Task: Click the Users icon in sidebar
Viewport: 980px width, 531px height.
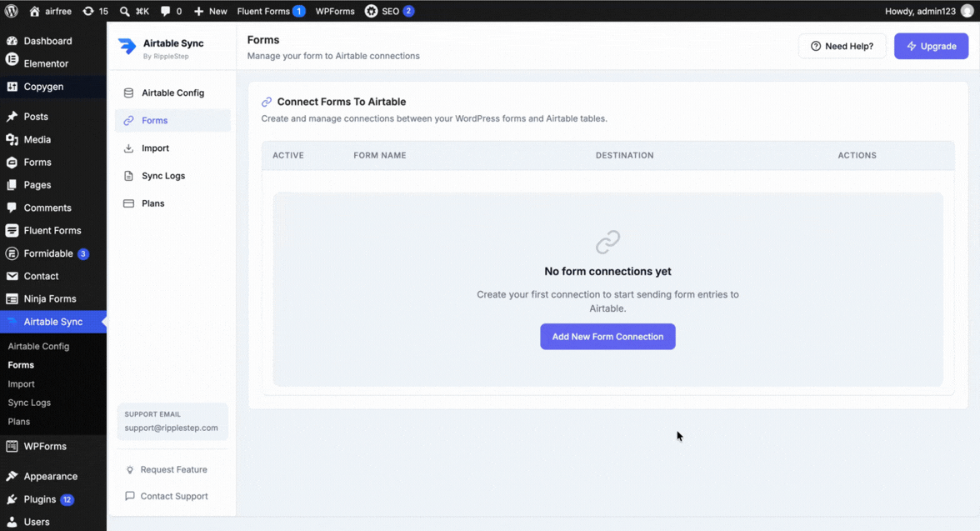Action: click(x=12, y=522)
